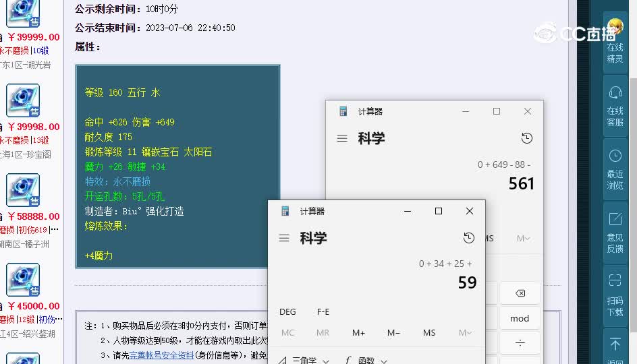Click 公示结束时间 value 2023-07-06 22:40:50
This screenshot has width=637, height=364.
click(190, 28)
